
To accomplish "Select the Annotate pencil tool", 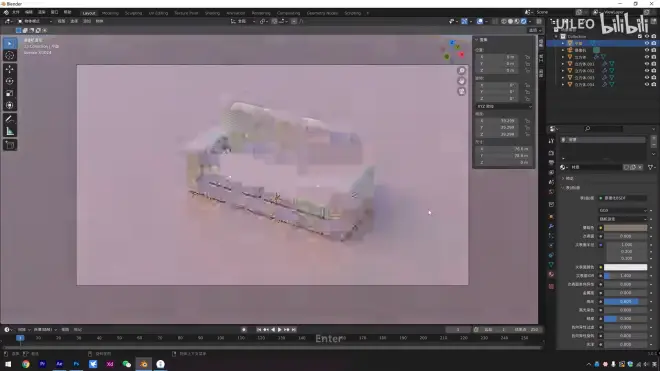I will (x=10, y=119).
